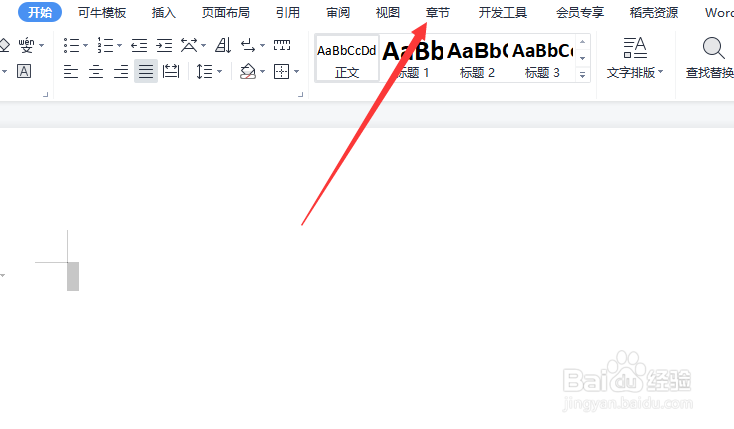Click shading fill bucket icon
Screen dimensions: 734x429
[x=248, y=72]
